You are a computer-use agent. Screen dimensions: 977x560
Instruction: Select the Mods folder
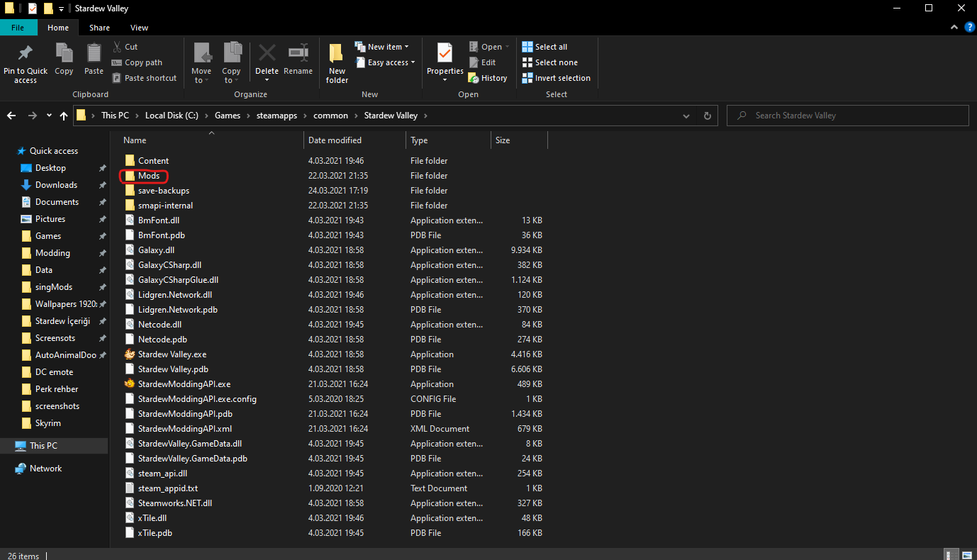pyautogui.click(x=148, y=176)
